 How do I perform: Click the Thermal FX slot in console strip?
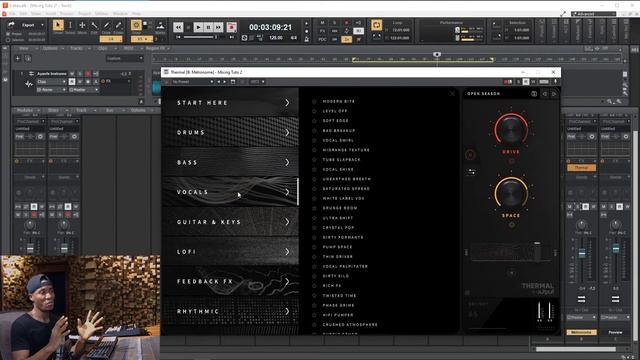[x=581, y=168]
